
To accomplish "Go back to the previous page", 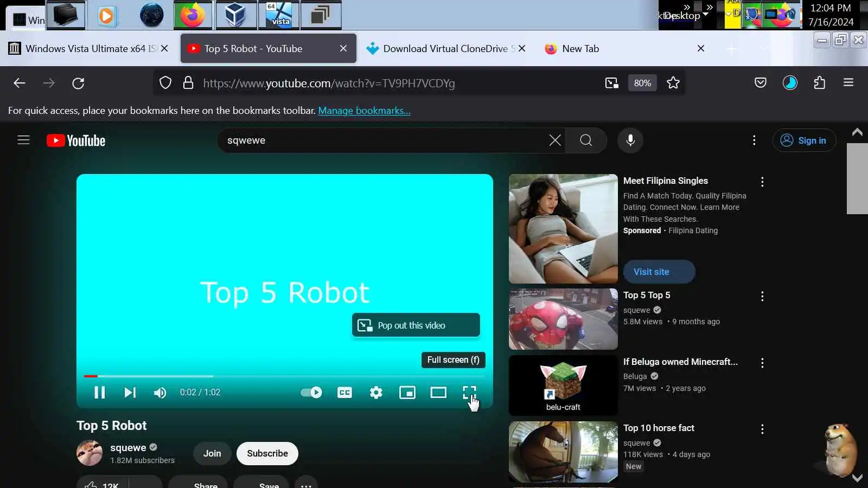I will click(20, 83).
